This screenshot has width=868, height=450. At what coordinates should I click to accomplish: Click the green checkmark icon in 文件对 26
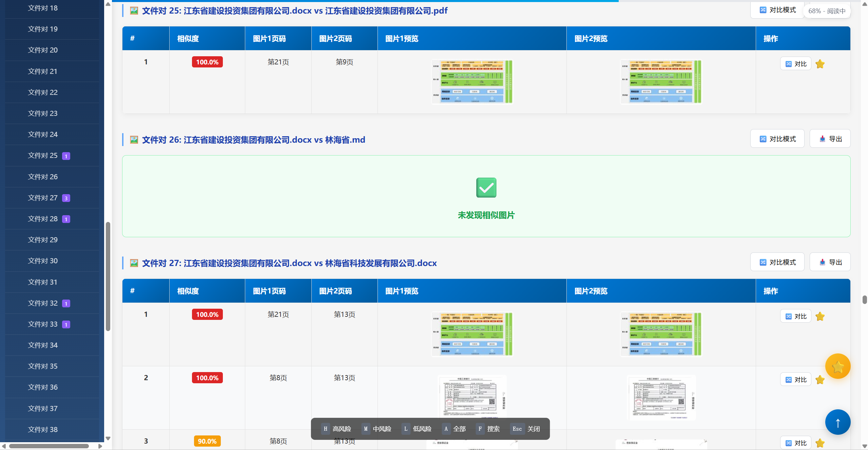[x=486, y=187]
